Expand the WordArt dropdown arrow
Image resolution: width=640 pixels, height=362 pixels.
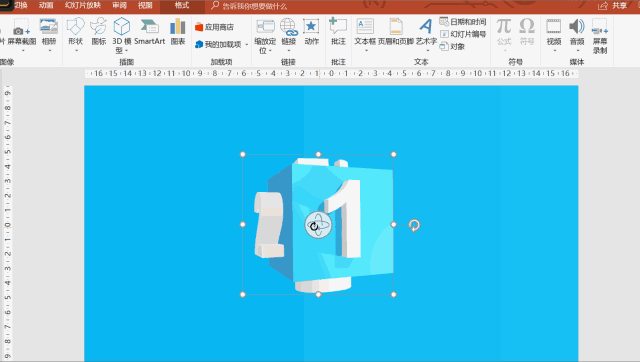pyautogui.click(x=427, y=51)
